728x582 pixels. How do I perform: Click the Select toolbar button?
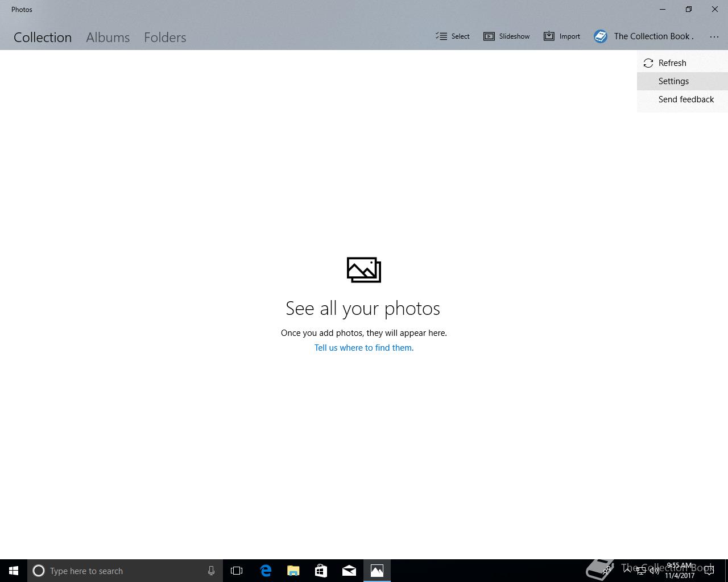coord(453,36)
